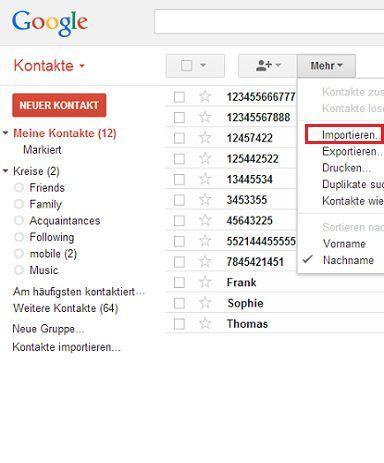Viewport: 384px width, 463px height.
Task: Collapse the Kreise group list
Action: 5,171
